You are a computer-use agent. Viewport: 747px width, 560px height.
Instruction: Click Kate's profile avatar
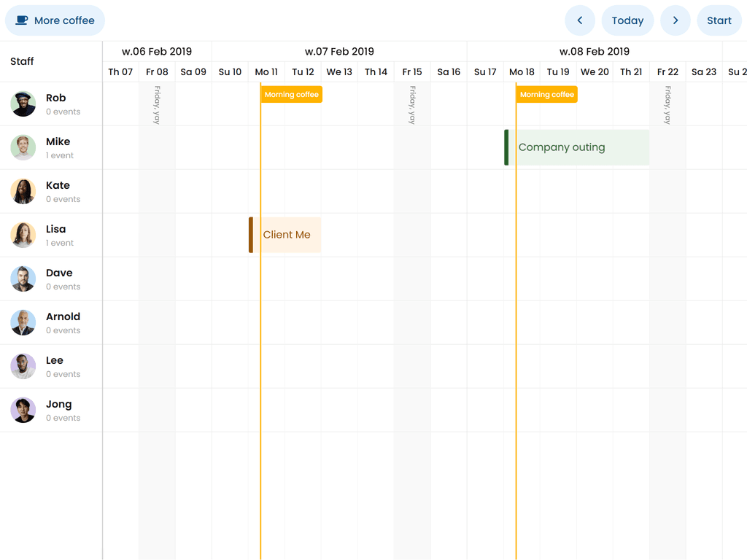point(23,192)
